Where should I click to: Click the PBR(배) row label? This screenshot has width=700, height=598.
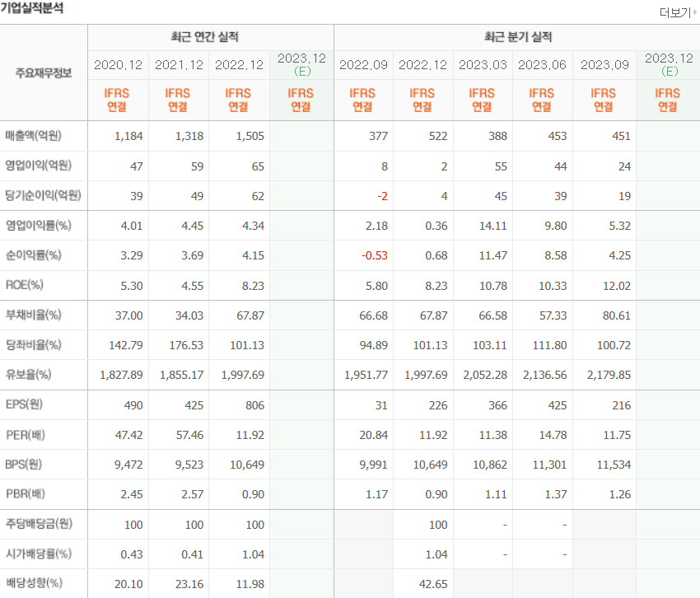[x=26, y=494]
